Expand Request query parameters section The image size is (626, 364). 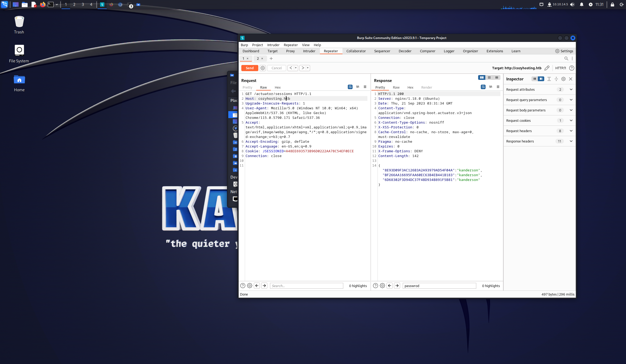[539, 100]
